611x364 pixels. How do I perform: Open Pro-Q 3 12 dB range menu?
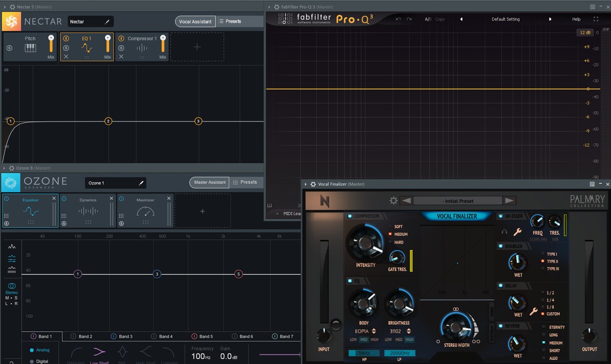[585, 33]
